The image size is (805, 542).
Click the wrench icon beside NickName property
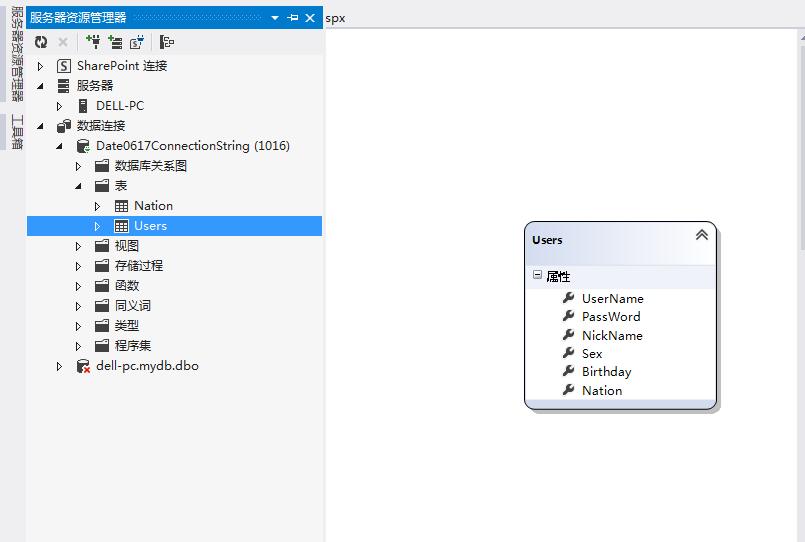coord(568,335)
